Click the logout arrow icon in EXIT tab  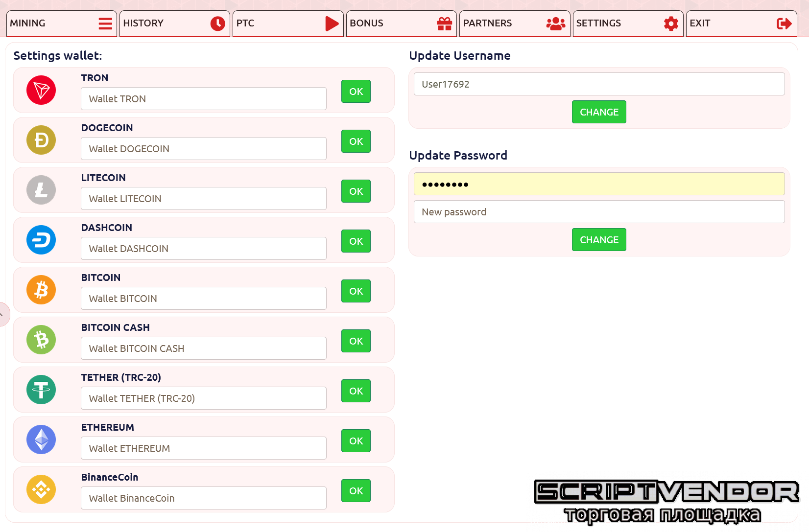point(785,23)
